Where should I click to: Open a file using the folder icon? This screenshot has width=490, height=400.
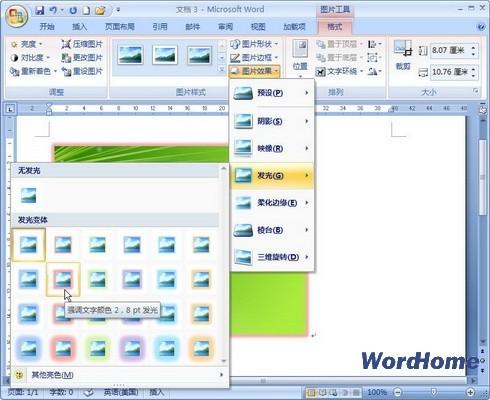(x=100, y=10)
